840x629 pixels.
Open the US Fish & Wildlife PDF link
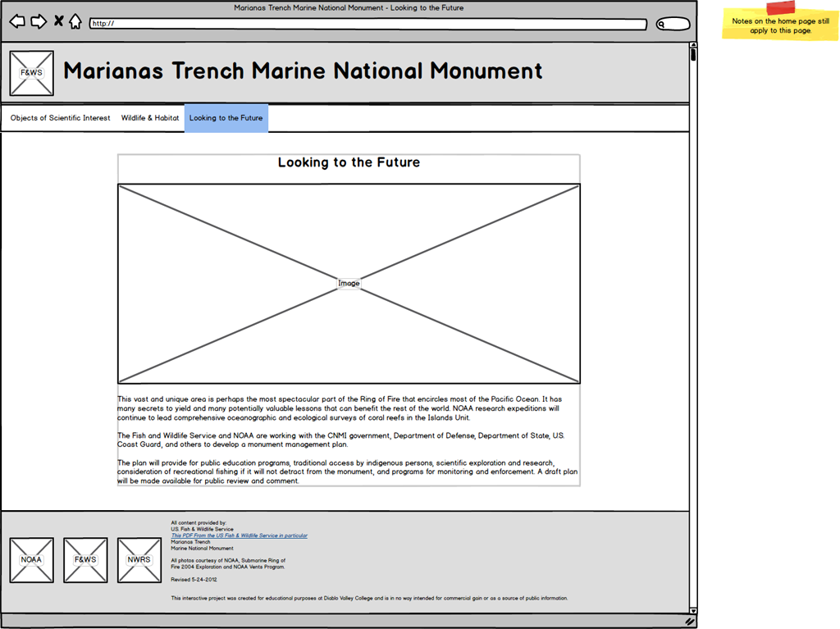click(239, 536)
